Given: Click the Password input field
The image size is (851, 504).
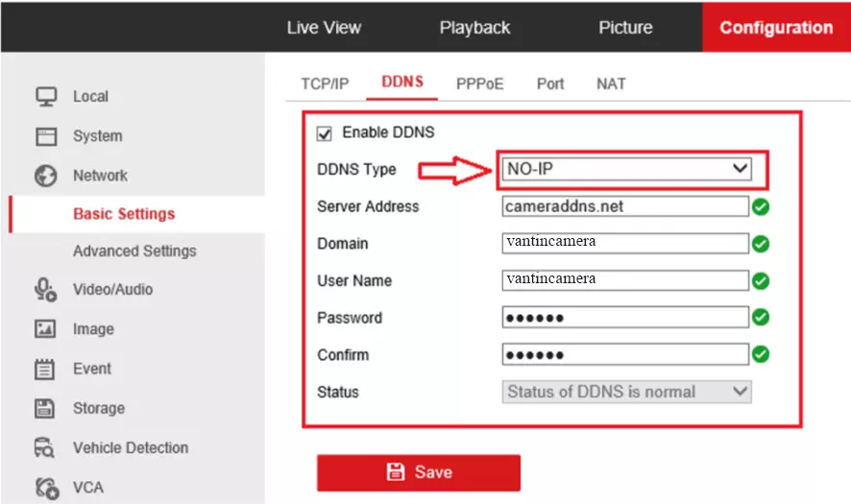Looking at the screenshot, I should coord(625,318).
